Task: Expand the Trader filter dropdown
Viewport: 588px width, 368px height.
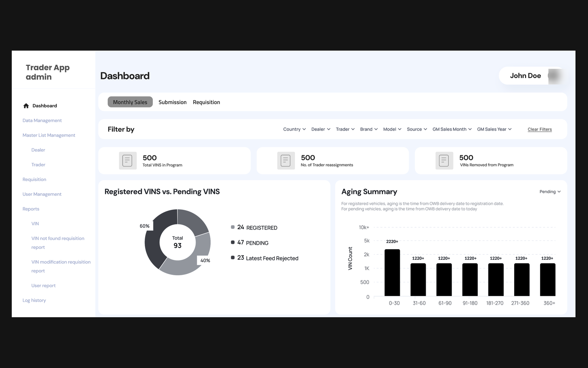Action: pyautogui.click(x=345, y=129)
